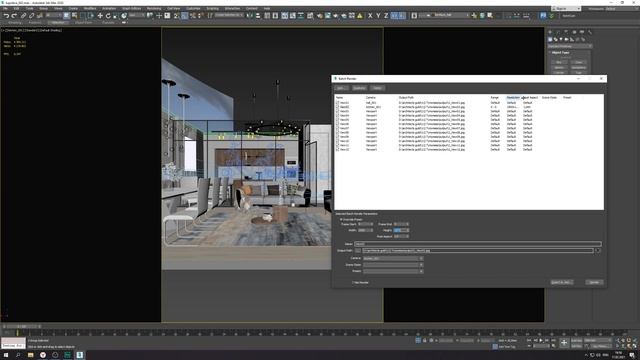Open the Standard Primitives dropdown
The image size is (640, 360).
coord(570,46)
